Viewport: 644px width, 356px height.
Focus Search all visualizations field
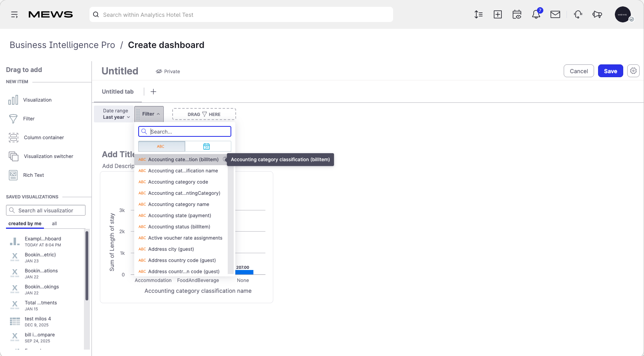46,210
